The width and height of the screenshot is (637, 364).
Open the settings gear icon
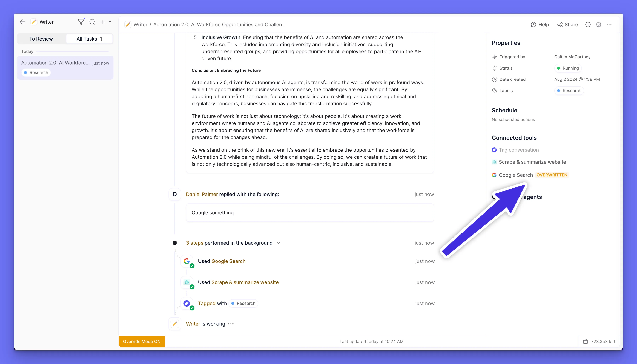(x=598, y=25)
